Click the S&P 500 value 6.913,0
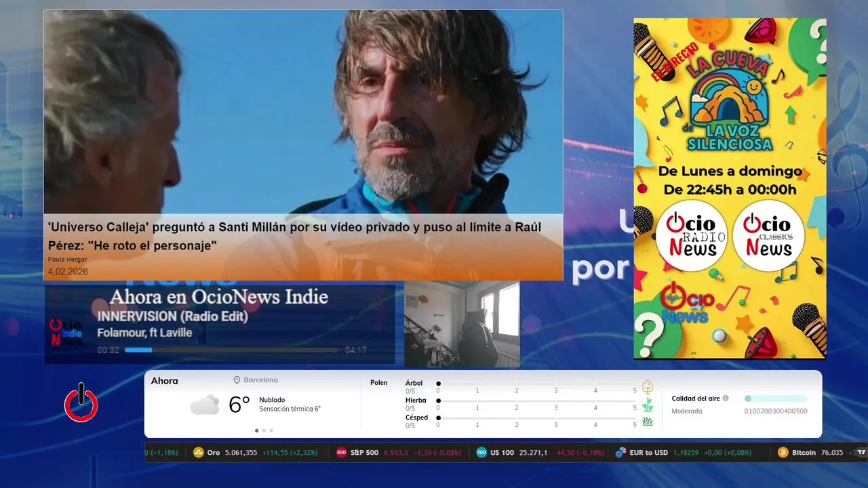This screenshot has height=488, width=868. coord(396,452)
